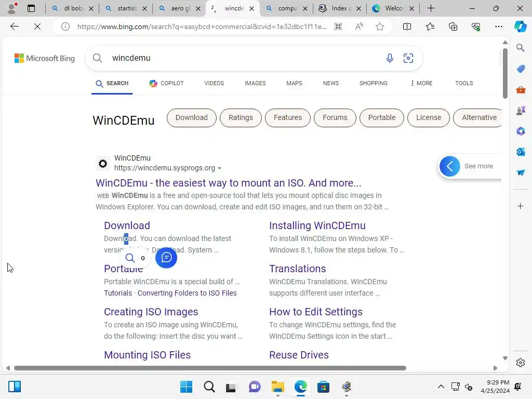Screen dimensions: 532x399
Task: Open read aloud icon in address bar
Action: tap(359, 26)
